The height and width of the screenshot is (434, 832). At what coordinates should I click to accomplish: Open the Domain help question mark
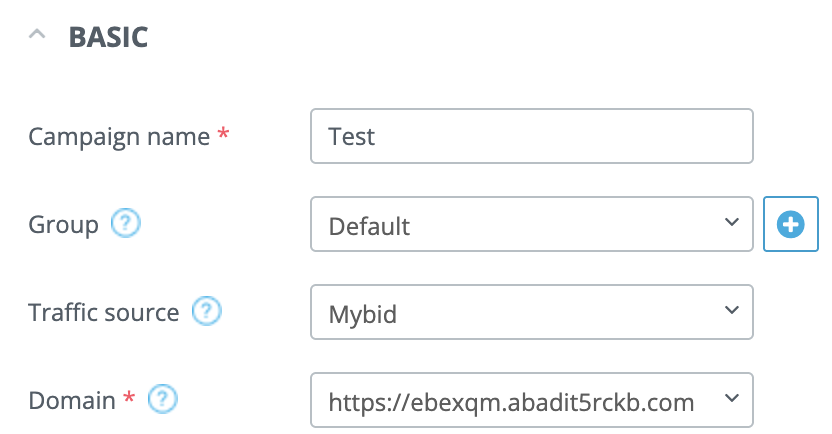click(x=162, y=401)
